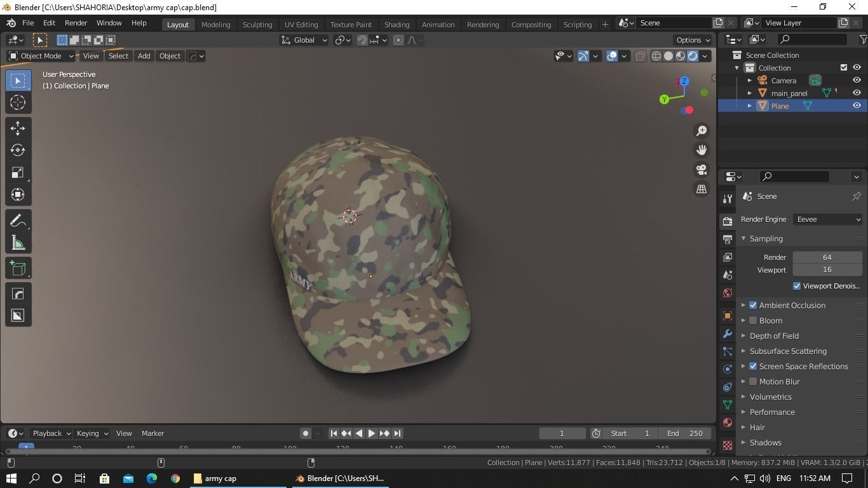Viewport: 868px width, 488px height.
Task: Open the World properties tab
Action: pos(728,293)
